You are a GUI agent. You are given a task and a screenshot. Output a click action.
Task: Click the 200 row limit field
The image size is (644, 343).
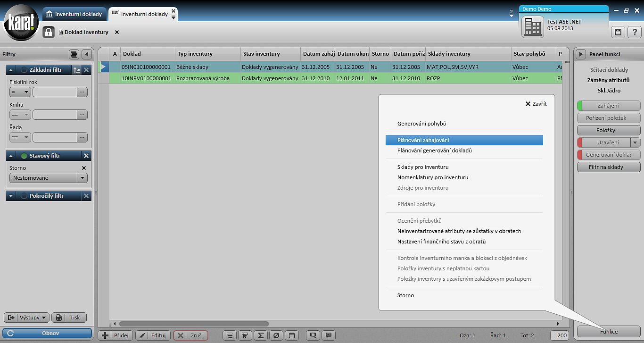(560, 335)
